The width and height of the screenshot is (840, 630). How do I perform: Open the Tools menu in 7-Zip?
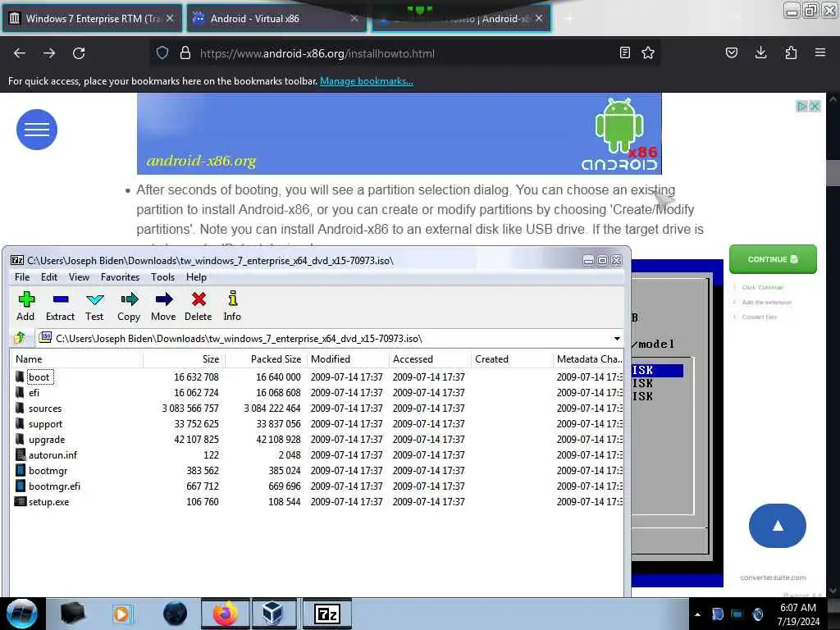(x=162, y=277)
